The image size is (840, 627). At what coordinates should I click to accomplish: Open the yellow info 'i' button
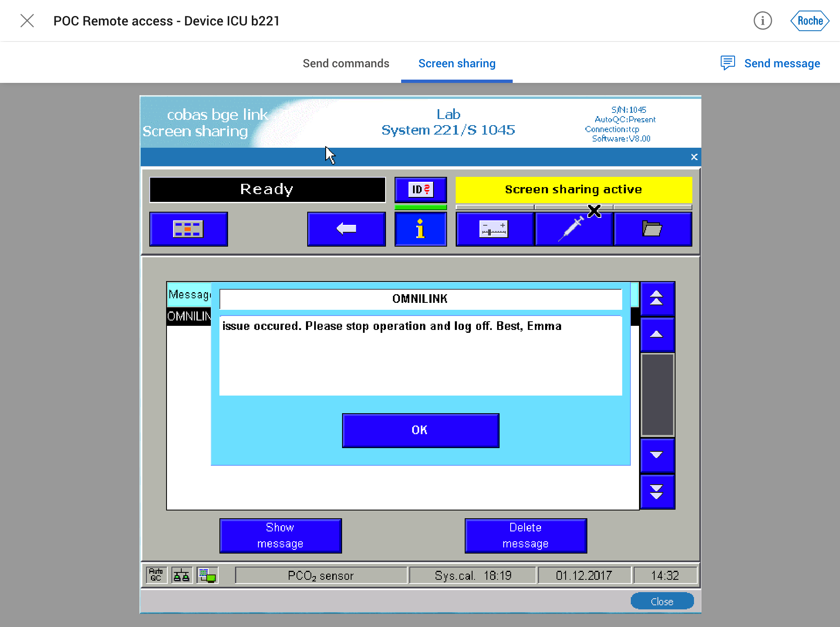[x=420, y=229]
